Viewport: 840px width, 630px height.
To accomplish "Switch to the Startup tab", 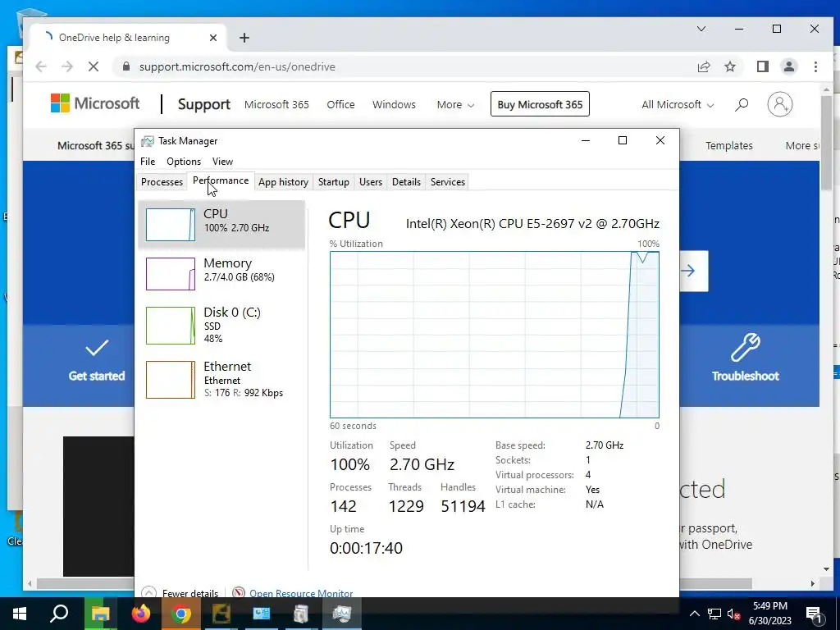I will pyautogui.click(x=333, y=181).
